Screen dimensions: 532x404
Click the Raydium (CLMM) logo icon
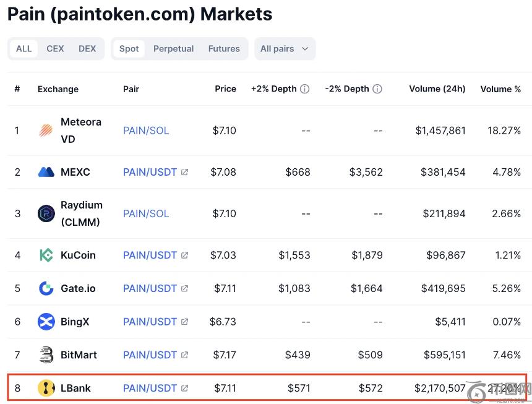click(x=46, y=213)
